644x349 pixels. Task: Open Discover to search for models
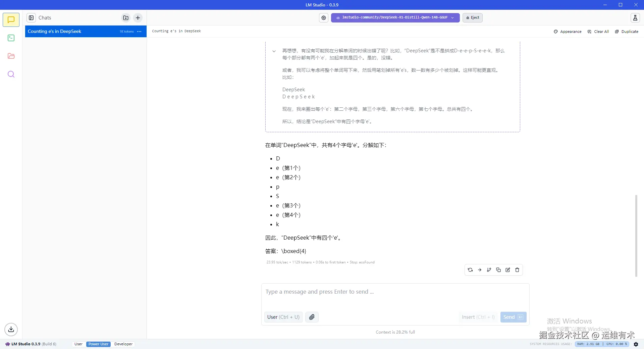point(11,74)
